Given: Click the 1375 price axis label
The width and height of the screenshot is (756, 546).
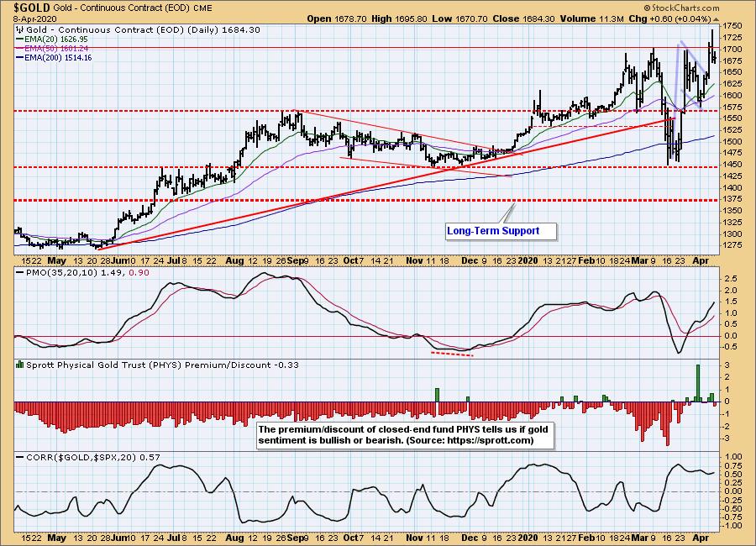Looking at the screenshot, I should pos(732,199).
